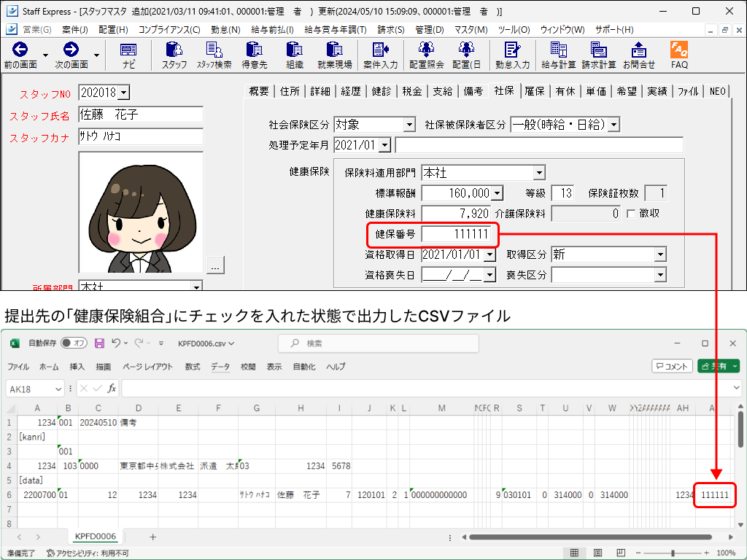Open the 配置(日 toolbar icon

466,50
